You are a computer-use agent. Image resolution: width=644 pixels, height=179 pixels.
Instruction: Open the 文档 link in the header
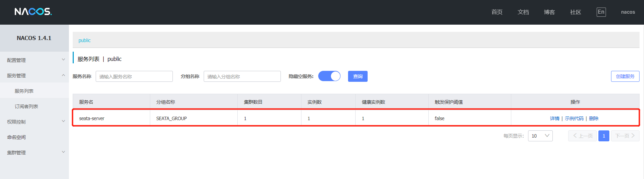point(523,12)
